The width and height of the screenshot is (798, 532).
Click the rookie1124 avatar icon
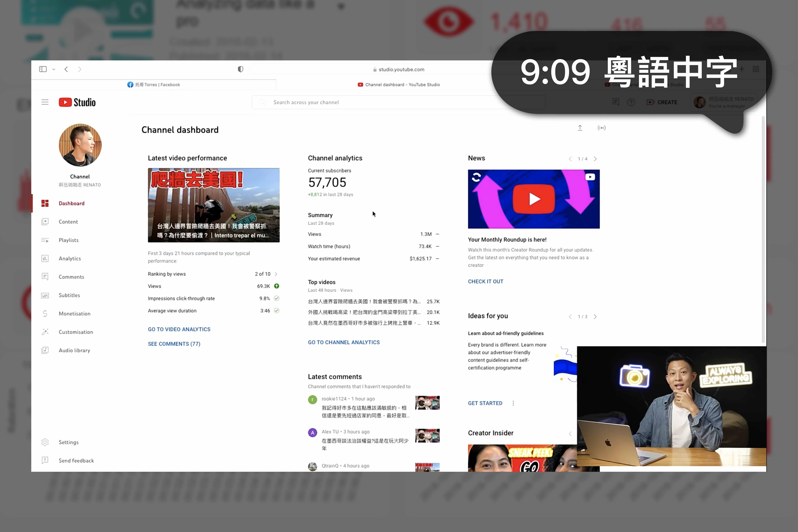(312, 400)
